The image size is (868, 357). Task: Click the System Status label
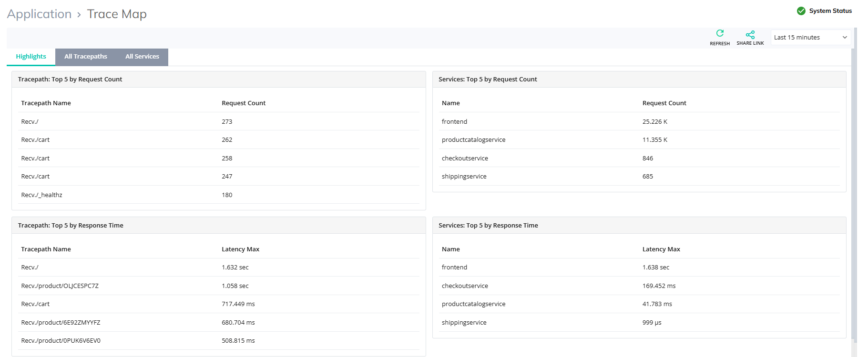830,11
